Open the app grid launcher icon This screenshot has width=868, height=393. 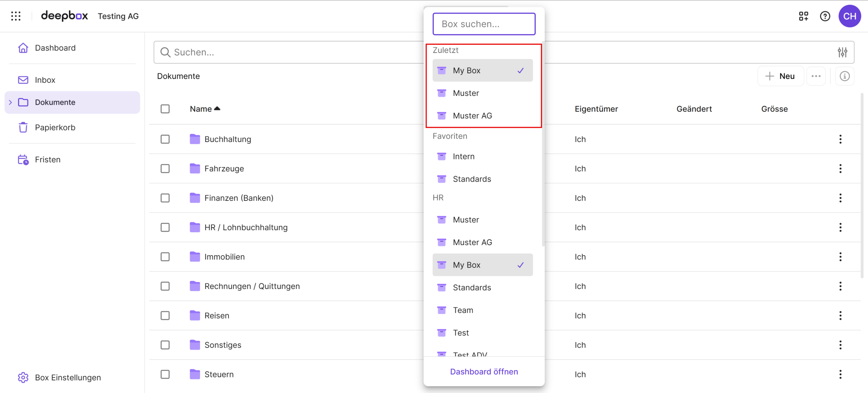click(16, 16)
